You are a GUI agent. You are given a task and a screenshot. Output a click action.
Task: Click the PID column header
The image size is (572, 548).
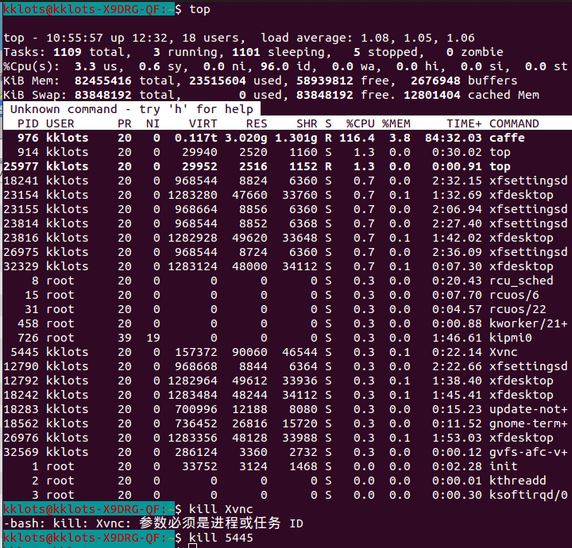click(x=28, y=124)
